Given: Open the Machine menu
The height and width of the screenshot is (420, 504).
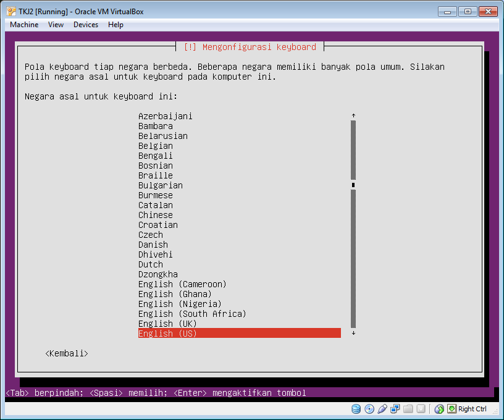Looking at the screenshot, I should click(23, 25).
